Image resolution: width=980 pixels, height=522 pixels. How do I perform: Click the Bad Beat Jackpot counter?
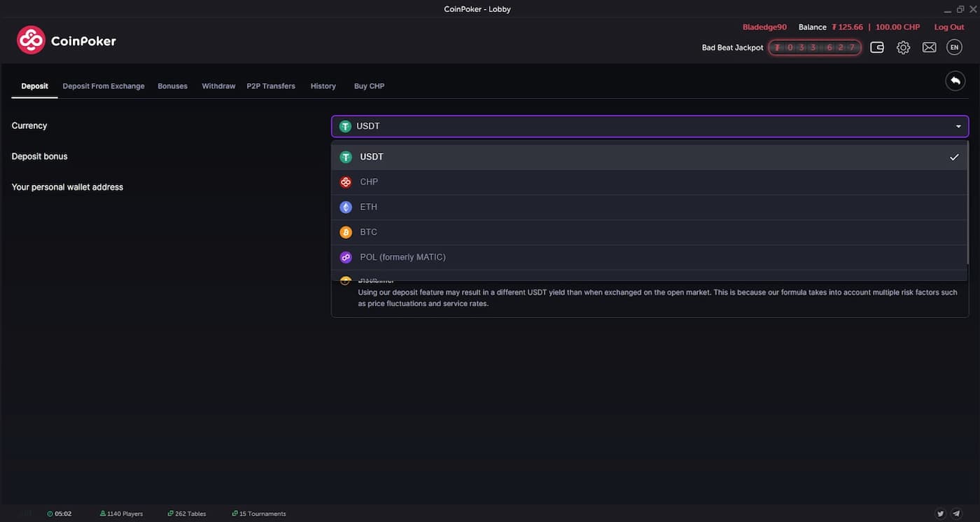pyautogui.click(x=815, y=48)
